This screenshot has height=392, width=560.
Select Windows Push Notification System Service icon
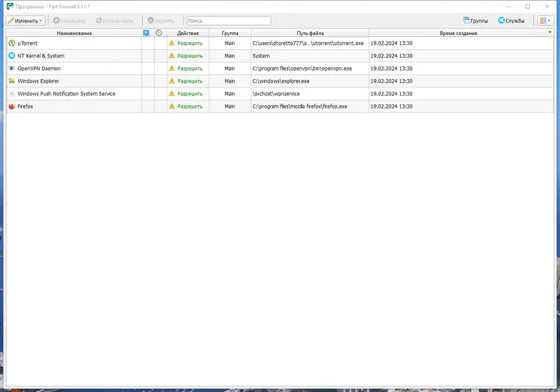pos(12,94)
